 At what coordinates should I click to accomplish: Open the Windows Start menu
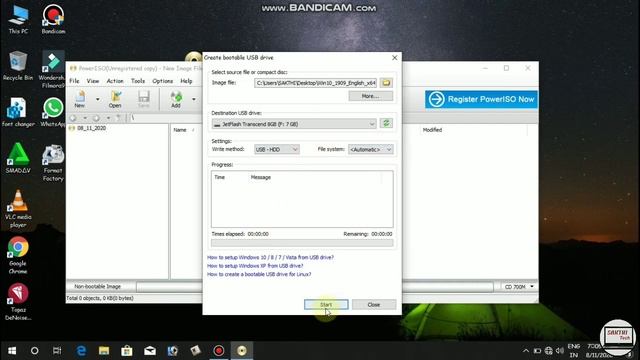[x=12, y=351]
